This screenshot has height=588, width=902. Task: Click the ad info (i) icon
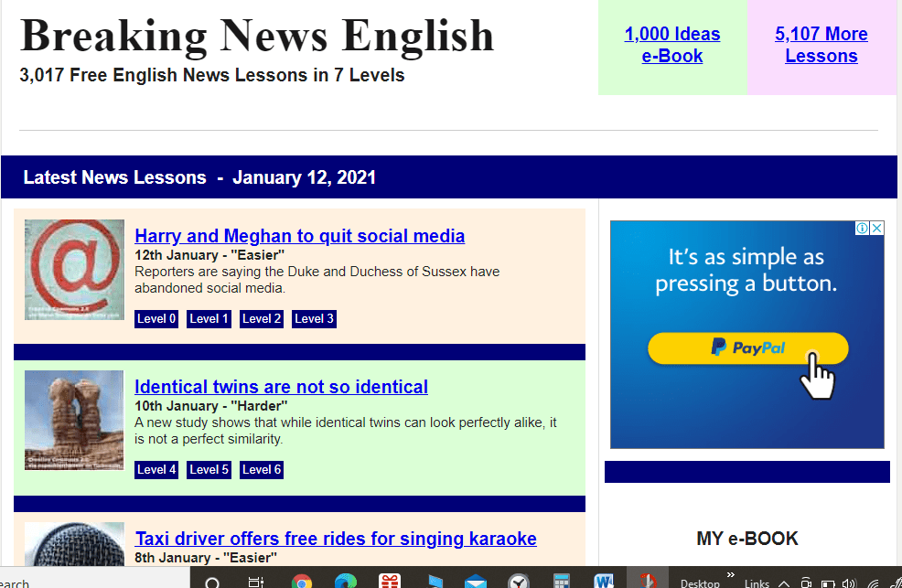click(x=863, y=229)
